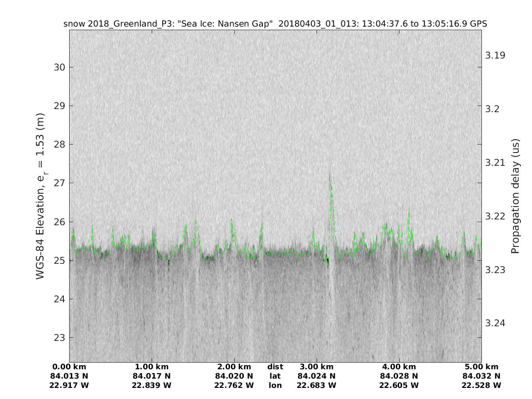Screen dimensions: 532x399
Task: Click the 22.917 W longitude value
Action: (69, 385)
